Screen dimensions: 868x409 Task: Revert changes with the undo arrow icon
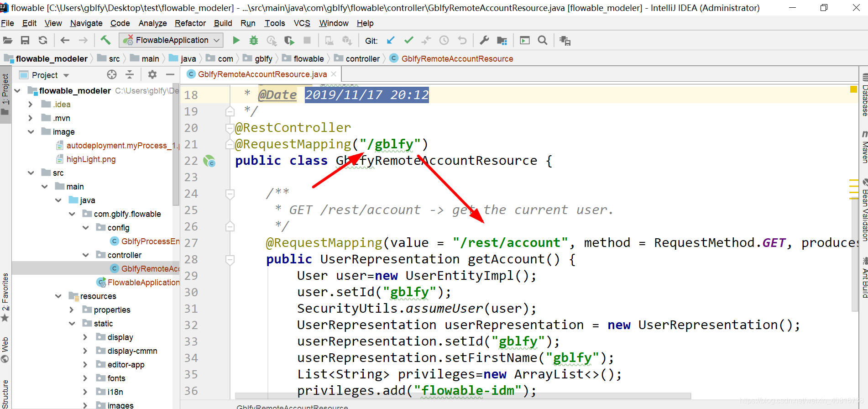pyautogui.click(x=462, y=41)
